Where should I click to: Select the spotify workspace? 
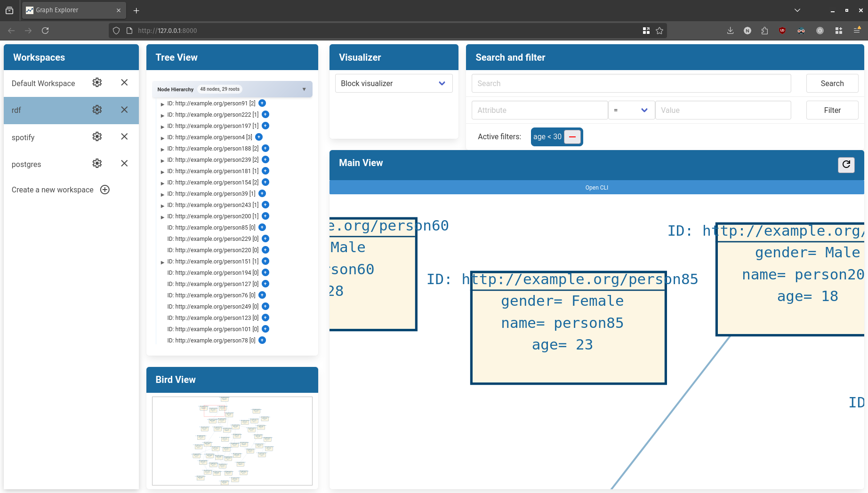tap(23, 137)
